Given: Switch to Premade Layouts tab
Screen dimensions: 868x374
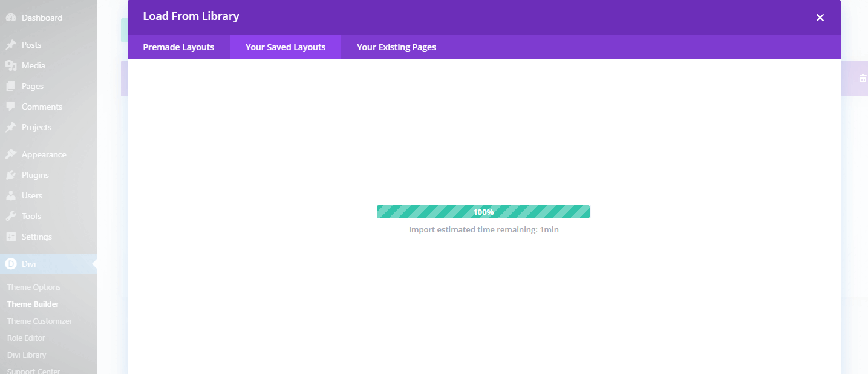Looking at the screenshot, I should [178, 47].
